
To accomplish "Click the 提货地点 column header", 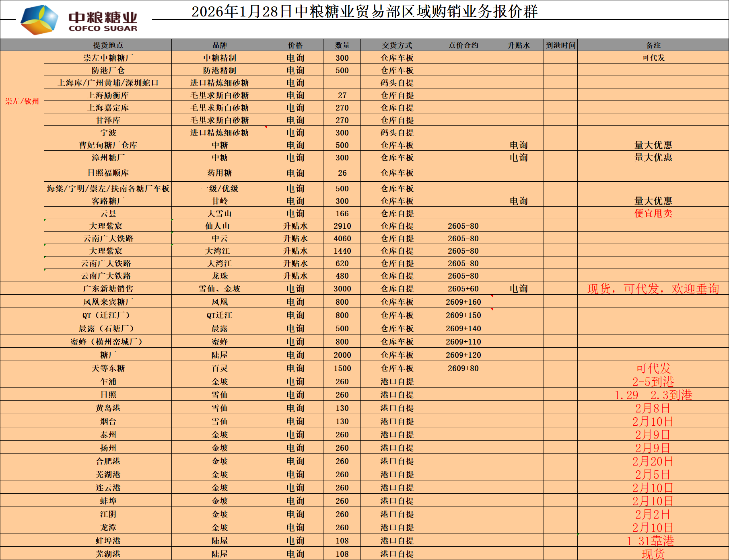I will (x=108, y=45).
